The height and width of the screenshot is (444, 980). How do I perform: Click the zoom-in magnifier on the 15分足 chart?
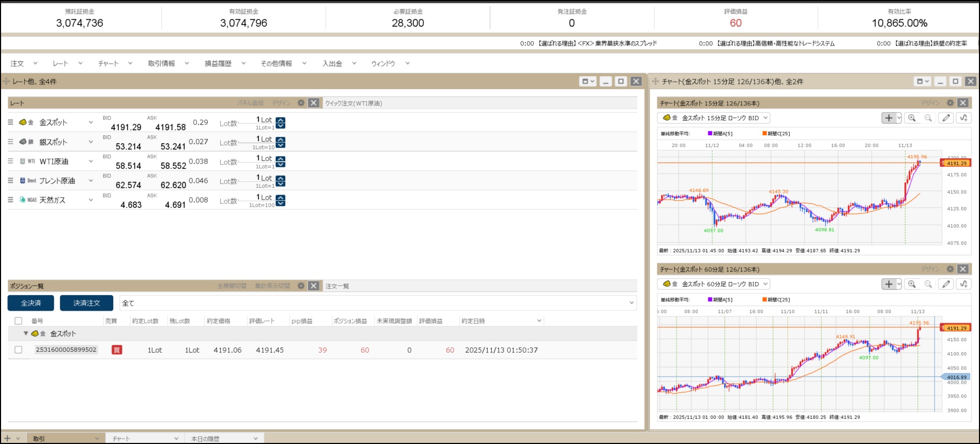(912, 118)
